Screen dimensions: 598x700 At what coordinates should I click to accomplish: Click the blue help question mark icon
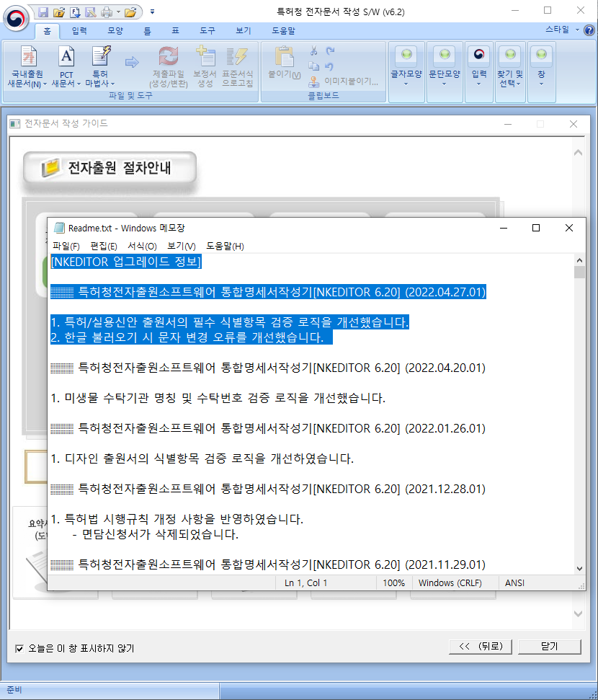pos(589,30)
